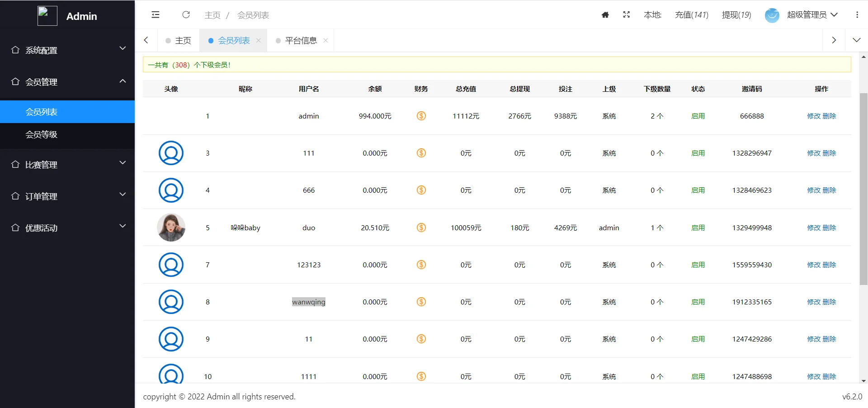
Task: Click the finance coin icon for admin
Action: 421,116
